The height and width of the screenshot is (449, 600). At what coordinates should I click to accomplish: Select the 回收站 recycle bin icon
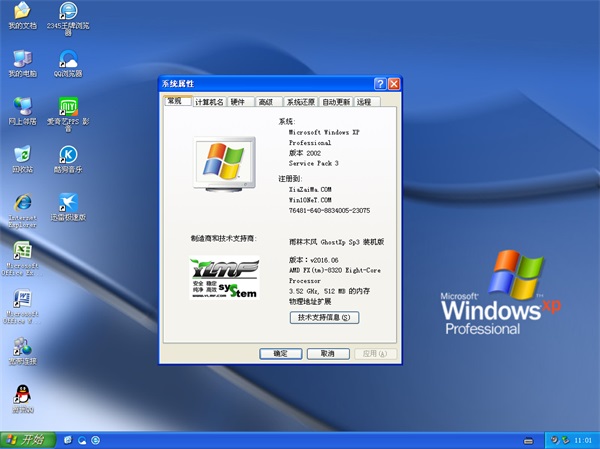coord(21,155)
